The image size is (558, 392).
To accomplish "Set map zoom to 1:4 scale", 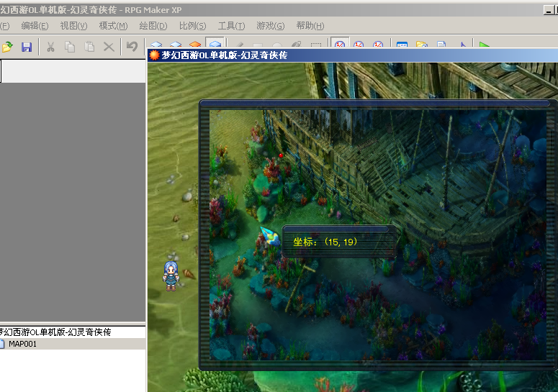I will [x=377, y=44].
